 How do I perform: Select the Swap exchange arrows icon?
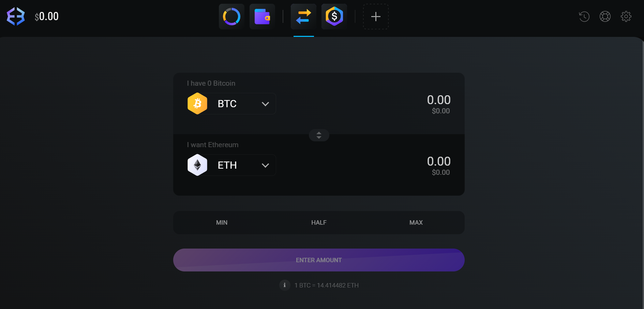click(x=303, y=16)
